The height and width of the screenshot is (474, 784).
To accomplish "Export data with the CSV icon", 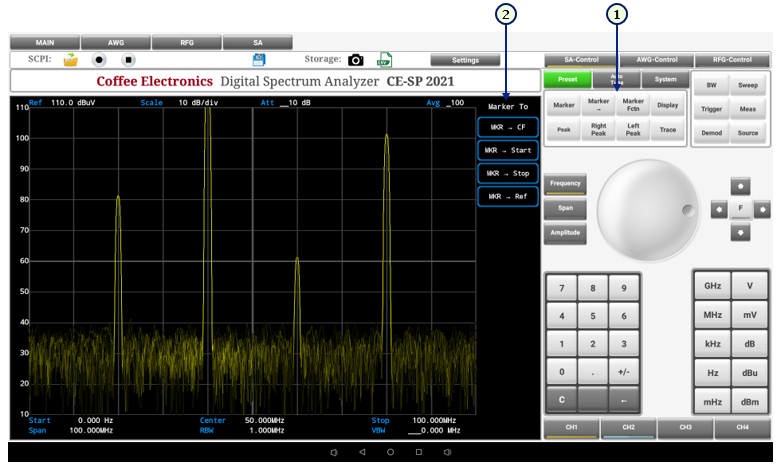I will (x=384, y=60).
